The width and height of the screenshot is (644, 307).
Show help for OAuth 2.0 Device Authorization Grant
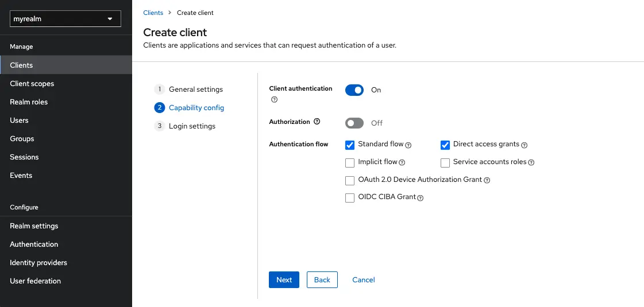click(487, 180)
